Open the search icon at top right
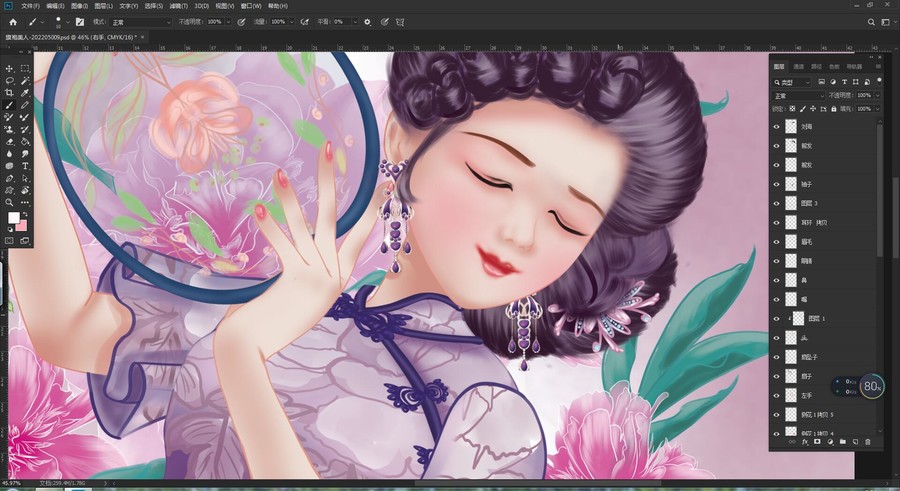The width and height of the screenshot is (900, 491). click(871, 22)
